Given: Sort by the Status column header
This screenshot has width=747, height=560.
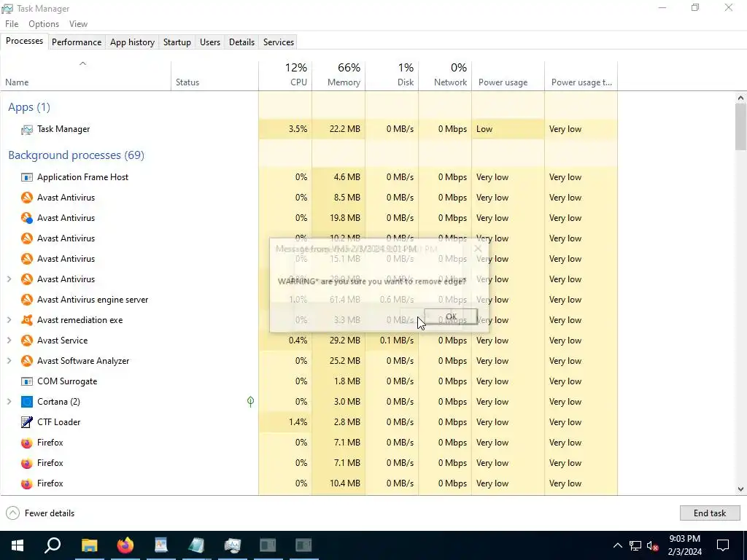Looking at the screenshot, I should pos(215,75).
